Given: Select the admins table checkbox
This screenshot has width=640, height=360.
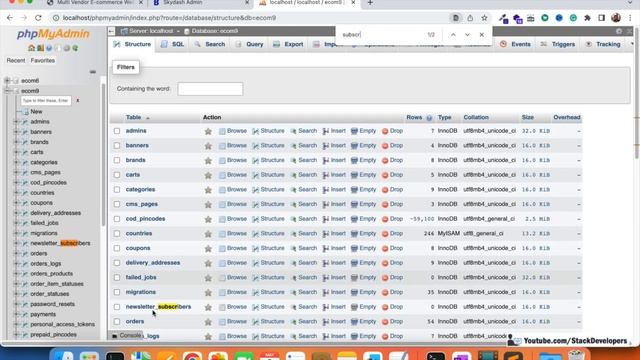Looking at the screenshot, I should pos(117,131).
